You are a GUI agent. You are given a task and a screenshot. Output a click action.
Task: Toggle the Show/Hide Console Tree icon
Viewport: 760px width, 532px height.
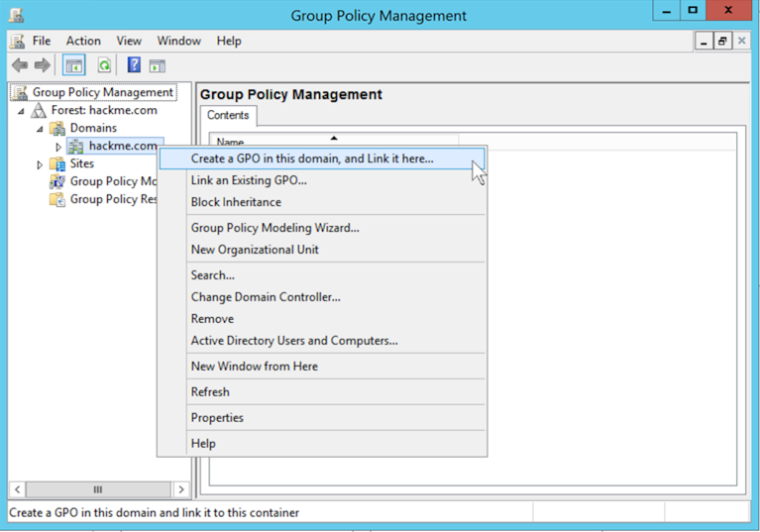tap(73, 65)
